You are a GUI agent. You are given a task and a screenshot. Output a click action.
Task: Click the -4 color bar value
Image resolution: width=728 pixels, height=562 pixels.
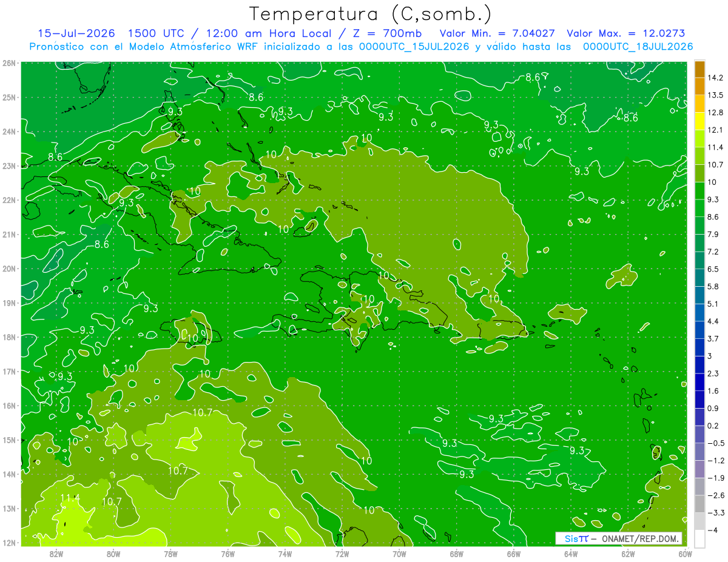(712, 530)
